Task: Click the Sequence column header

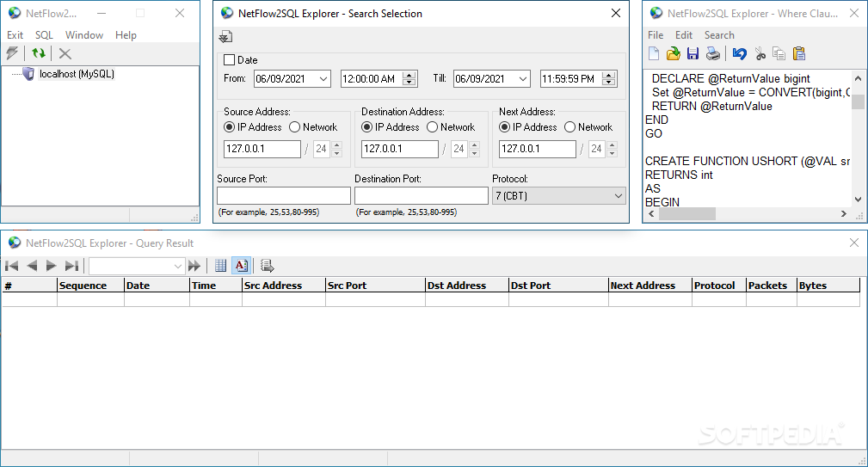Action: coord(90,286)
